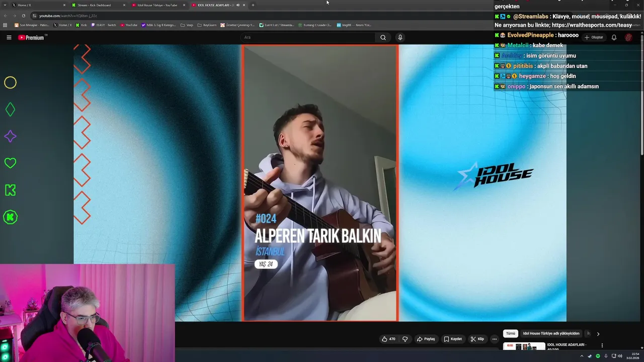Mute audio on the IDOL HOUSE ADAYLARI tab

click(238, 5)
